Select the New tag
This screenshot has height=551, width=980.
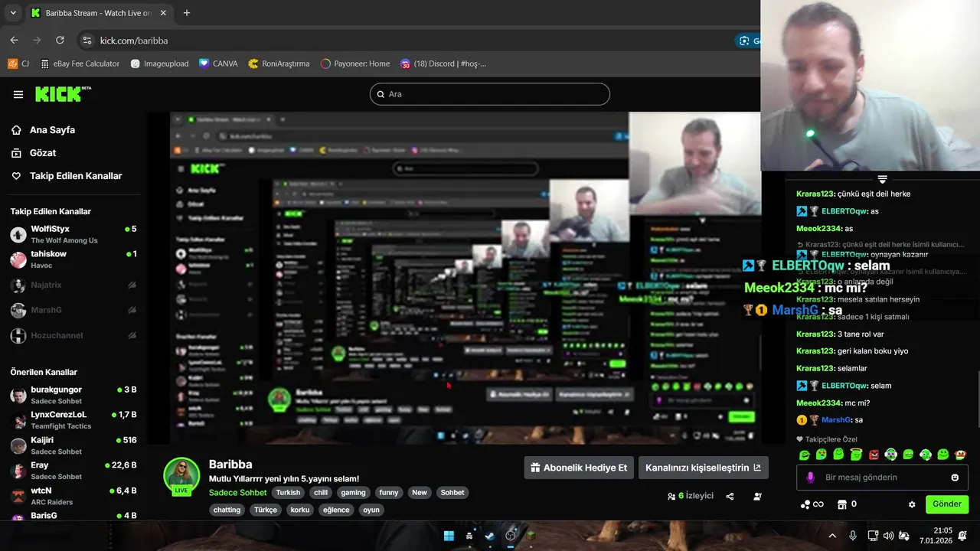pos(420,493)
